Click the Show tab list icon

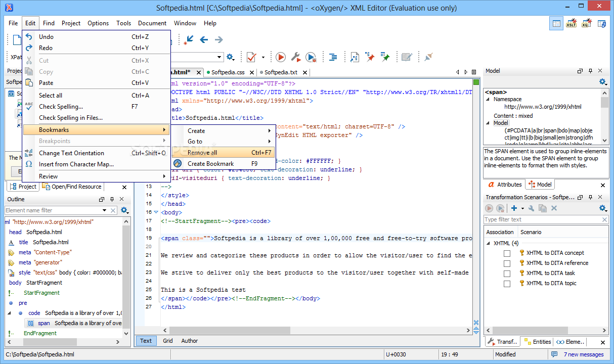[474, 72]
